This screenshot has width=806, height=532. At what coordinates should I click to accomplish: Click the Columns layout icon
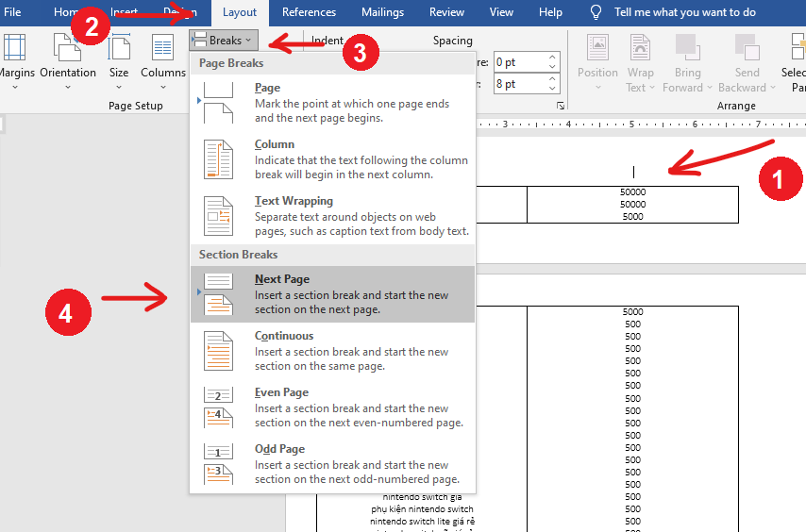pos(163,48)
